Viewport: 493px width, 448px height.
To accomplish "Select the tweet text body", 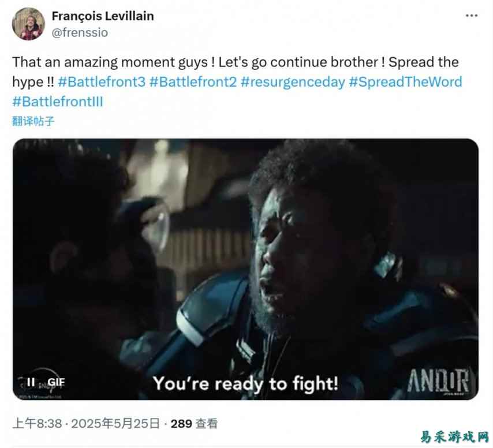I will [x=237, y=82].
